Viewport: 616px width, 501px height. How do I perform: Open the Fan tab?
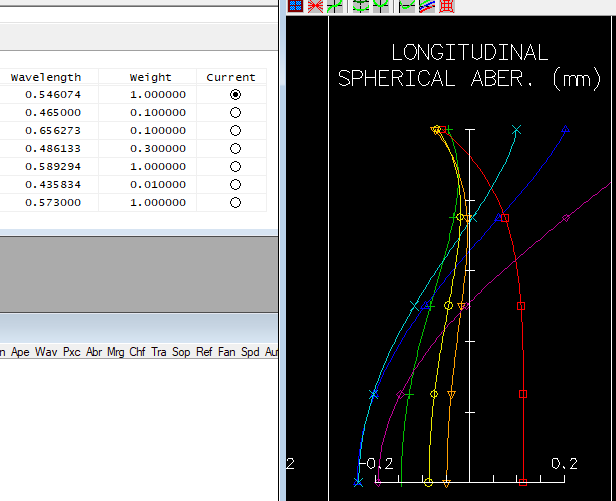[227, 352]
